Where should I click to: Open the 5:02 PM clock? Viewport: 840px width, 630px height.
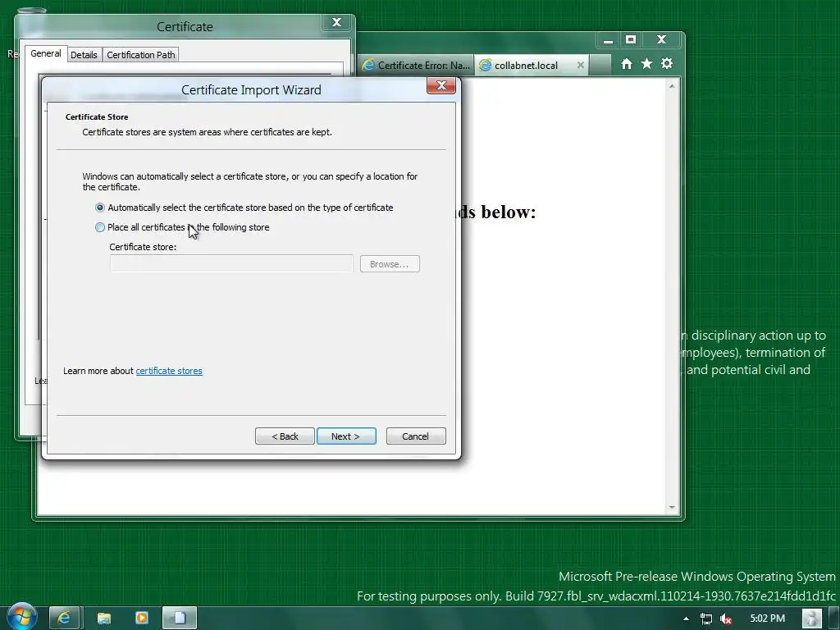[767, 619]
